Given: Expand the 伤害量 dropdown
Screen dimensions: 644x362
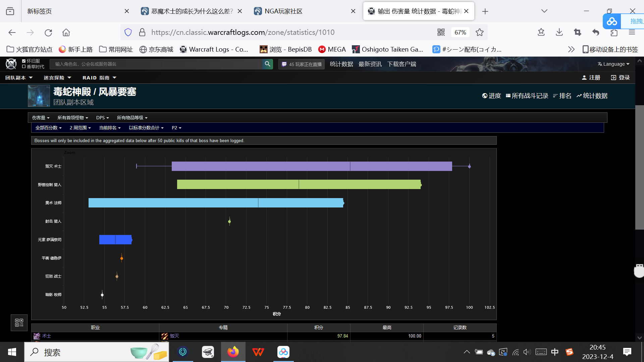Looking at the screenshot, I should 41,118.
